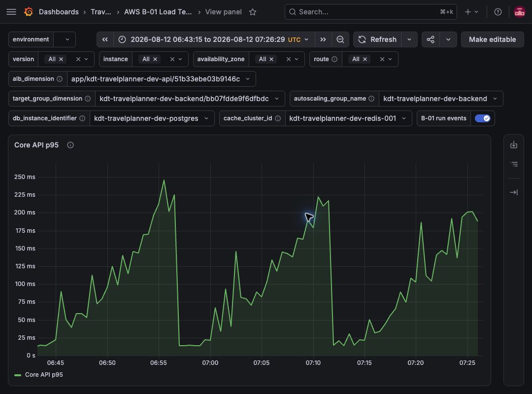Viewport: 532px width, 394px height.
Task: Remove All tag from availability_zone filter
Action: click(271, 59)
